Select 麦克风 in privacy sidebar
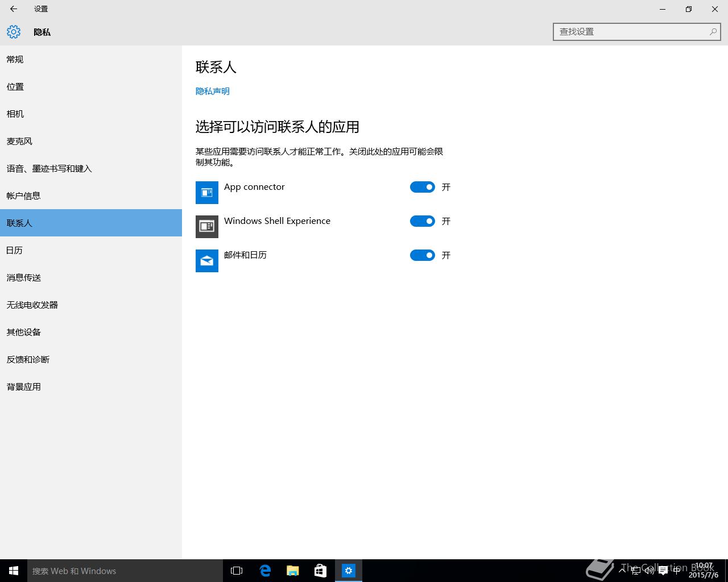728x582 pixels. [x=91, y=141]
